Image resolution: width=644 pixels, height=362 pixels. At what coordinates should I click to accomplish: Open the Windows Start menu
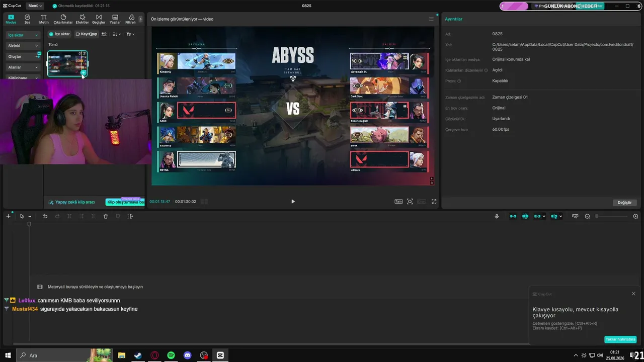(x=8, y=355)
